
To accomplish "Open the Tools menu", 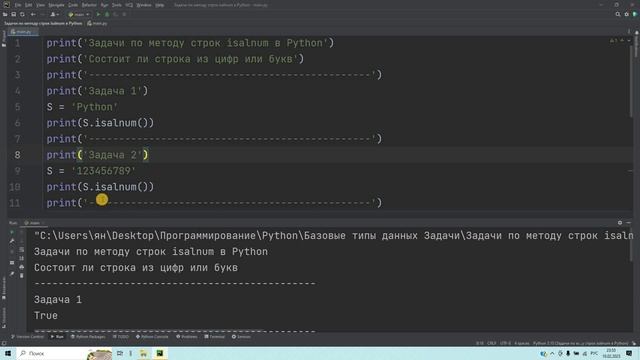I will click(x=117, y=5).
